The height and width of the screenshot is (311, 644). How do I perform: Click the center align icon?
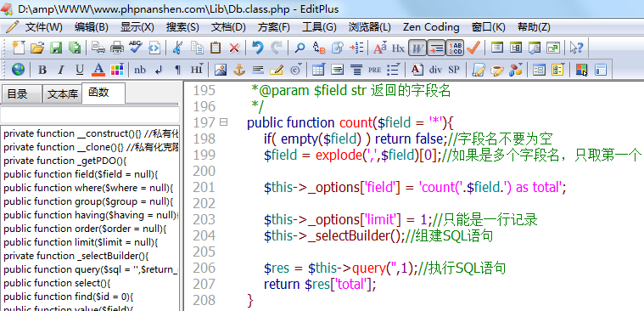point(356,70)
